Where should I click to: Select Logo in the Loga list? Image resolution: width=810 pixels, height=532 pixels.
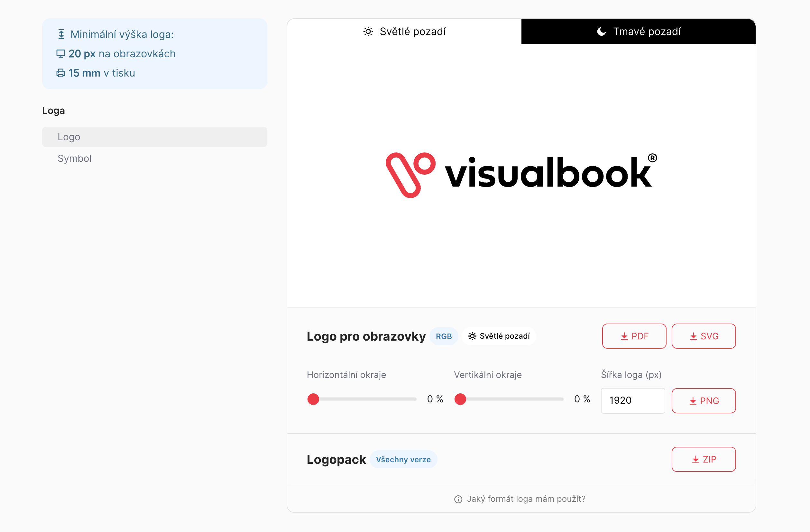154,137
